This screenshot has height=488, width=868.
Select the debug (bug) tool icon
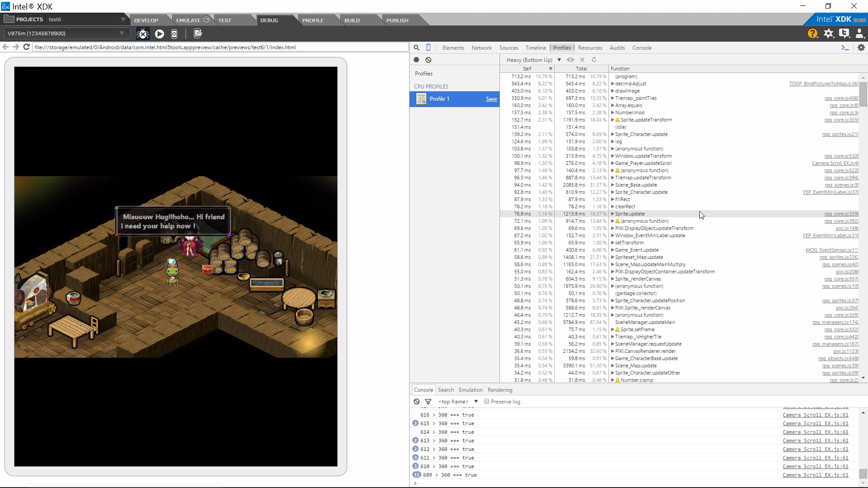pyautogui.click(x=142, y=33)
